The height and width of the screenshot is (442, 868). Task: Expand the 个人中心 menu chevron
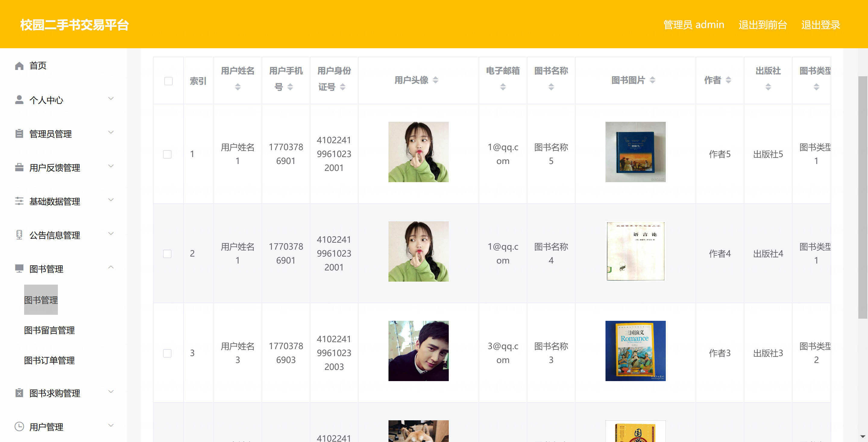tap(111, 99)
